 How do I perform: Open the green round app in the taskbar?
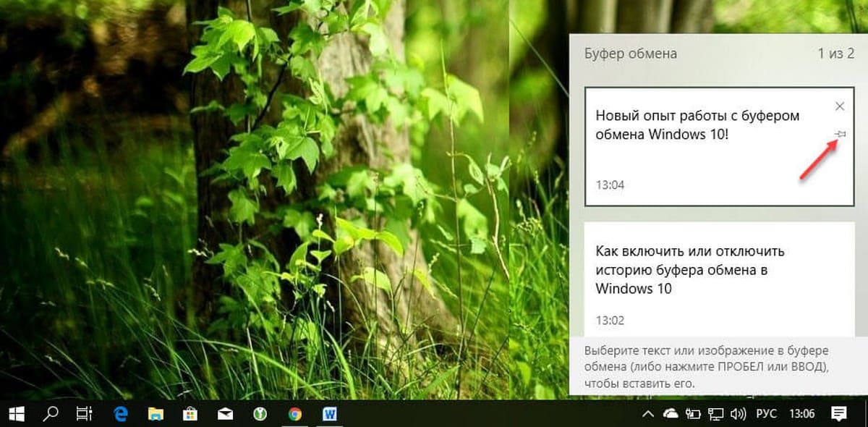pyautogui.click(x=260, y=414)
